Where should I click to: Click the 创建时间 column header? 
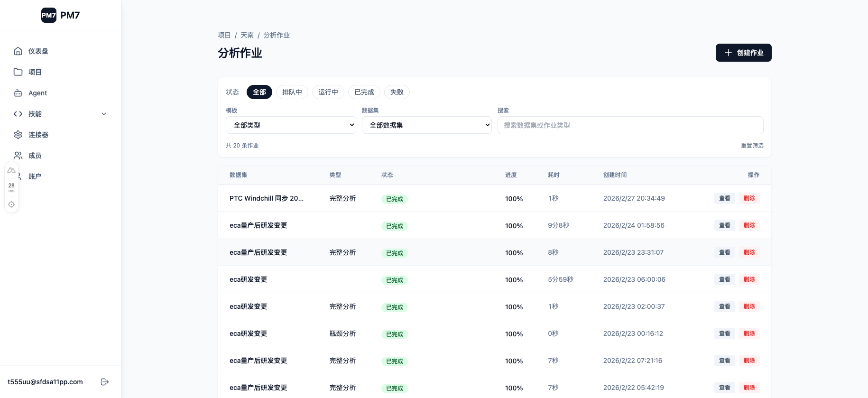coord(615,175)
